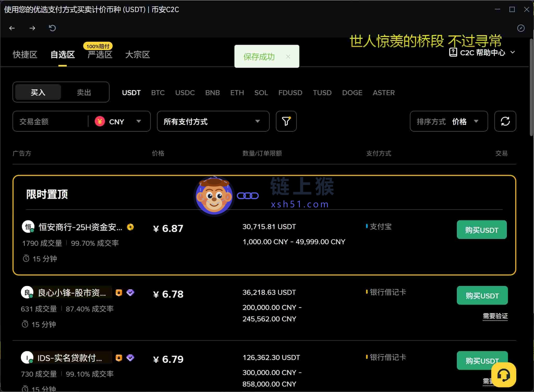Buy USDT from 恒安商行 at 6.87
Screen dimensions: 534x392
tap(482, 230)
